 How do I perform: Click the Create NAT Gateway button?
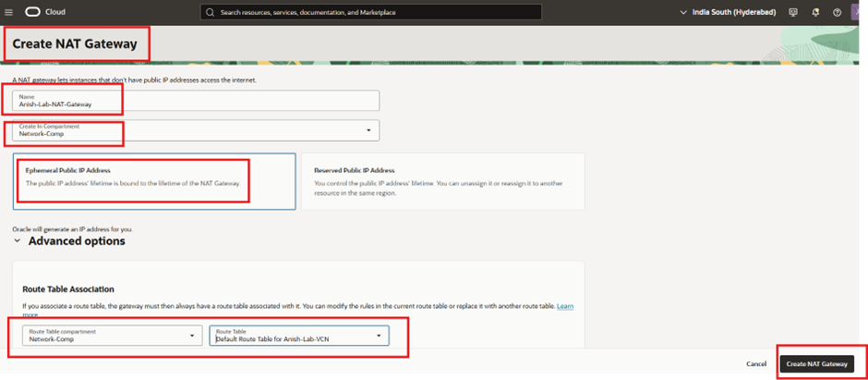(816, 364)
